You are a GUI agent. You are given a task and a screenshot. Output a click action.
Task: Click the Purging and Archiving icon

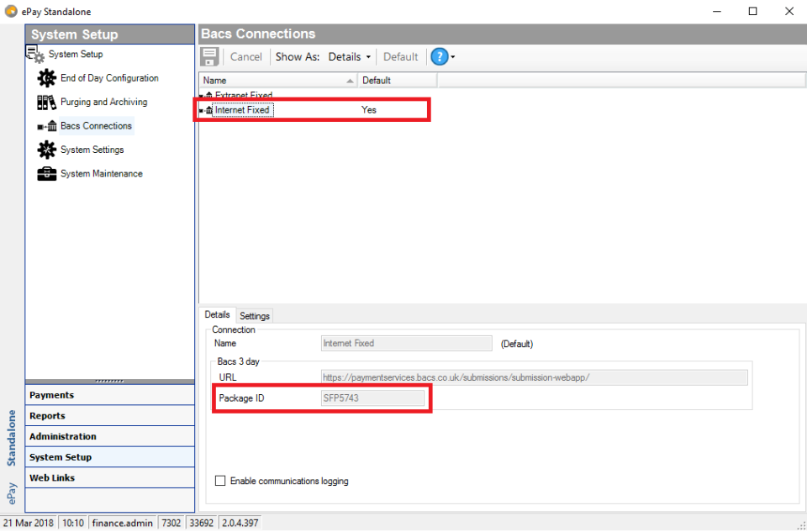coord(47,101)
